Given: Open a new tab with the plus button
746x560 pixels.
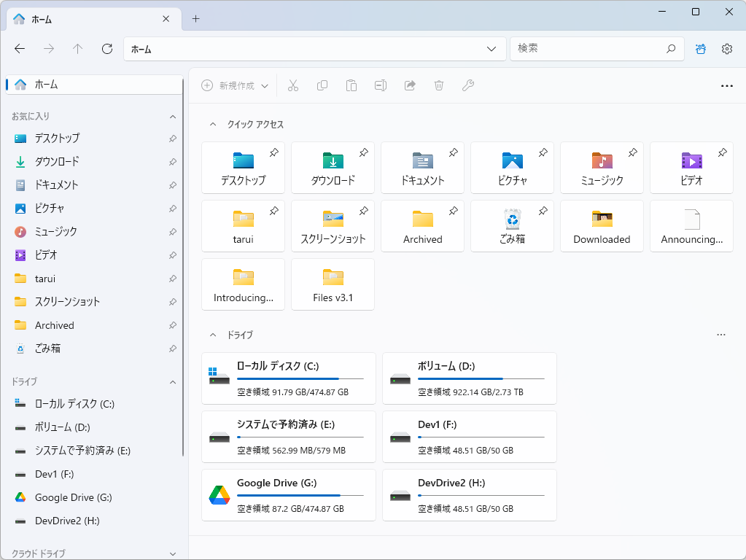Looking at the screenshot, I should (195, 19).
